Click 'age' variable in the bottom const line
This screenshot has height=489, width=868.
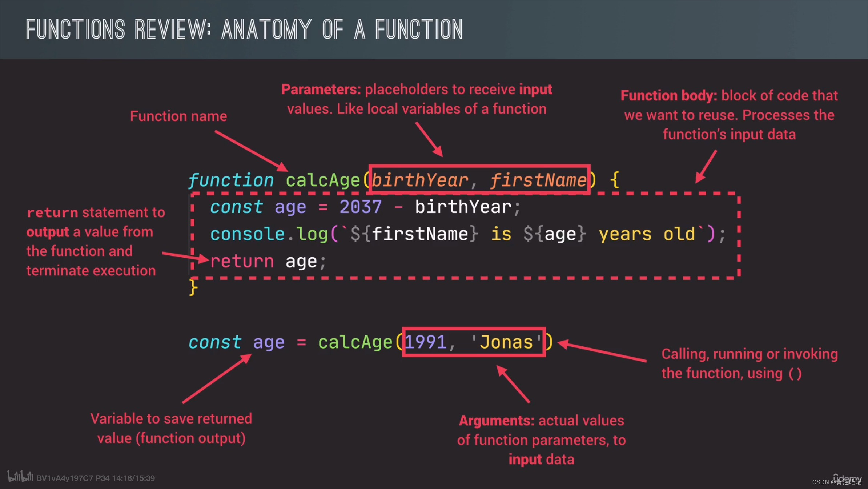coord(269,342)
